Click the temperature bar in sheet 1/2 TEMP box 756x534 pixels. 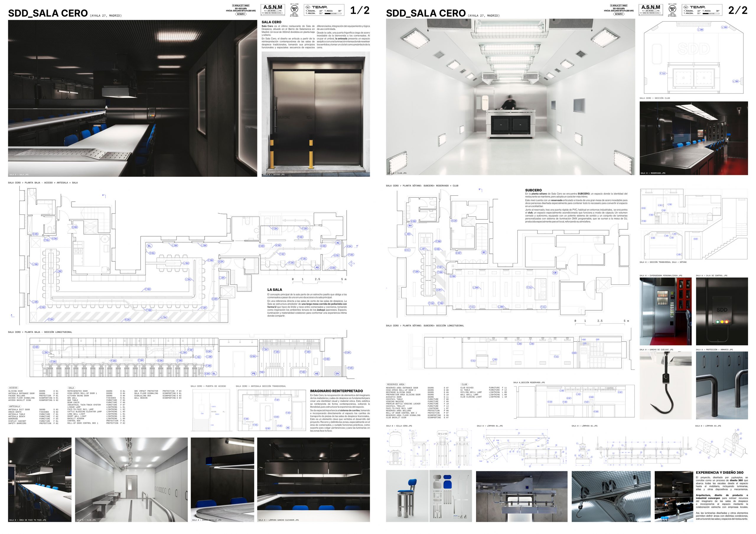click(x=333, y=14)
